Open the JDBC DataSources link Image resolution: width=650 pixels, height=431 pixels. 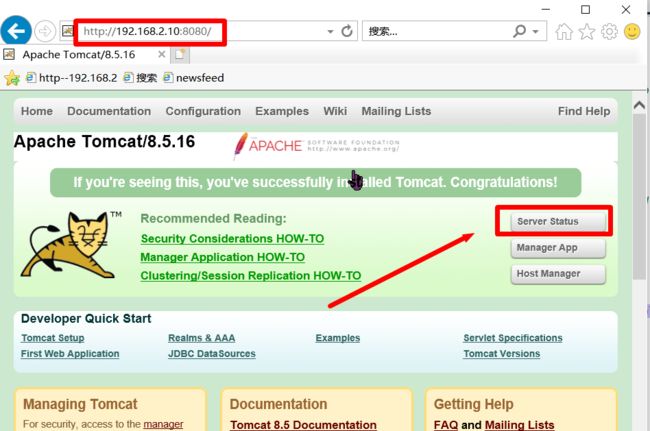coord(212,354)
